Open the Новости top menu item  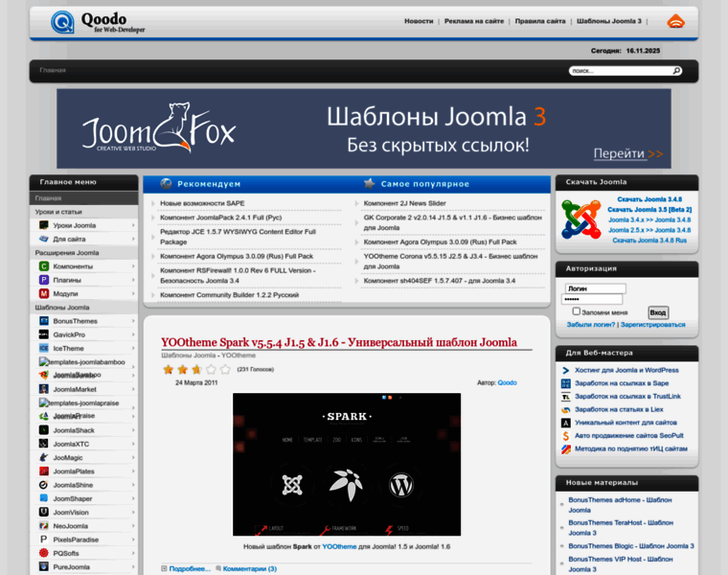pos(419,21)
